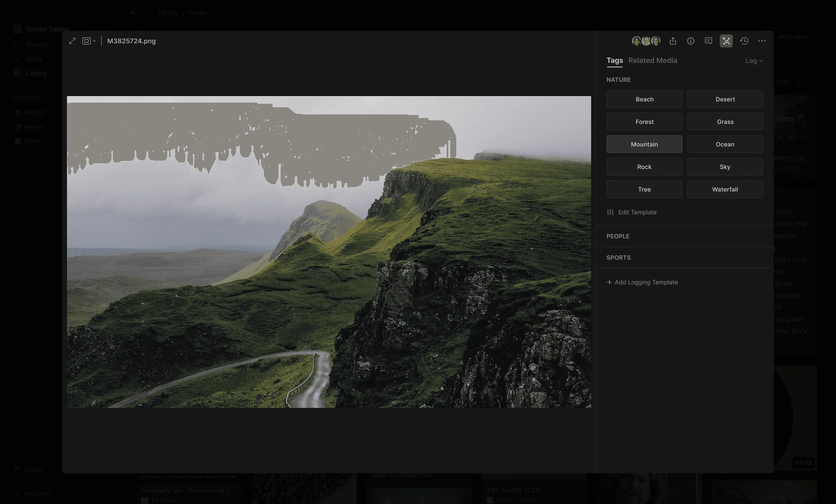This screenshot has height=504, width=836.
Task: Open Trash in background sidebar
Action: (28, 470)
